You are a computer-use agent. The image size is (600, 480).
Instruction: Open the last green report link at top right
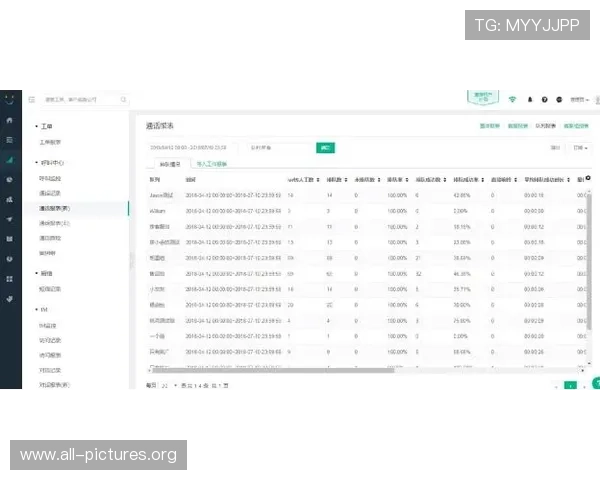click(576, 126)
